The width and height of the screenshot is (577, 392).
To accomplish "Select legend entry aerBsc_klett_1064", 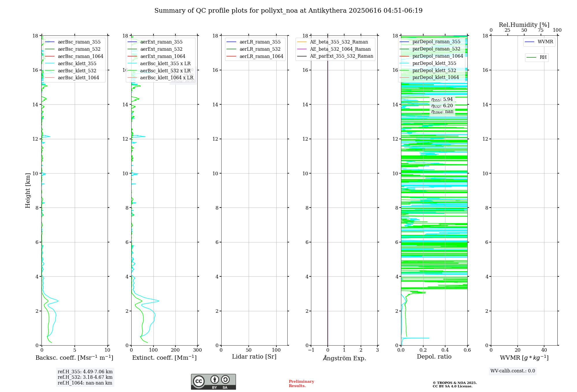I will point(72,78).
